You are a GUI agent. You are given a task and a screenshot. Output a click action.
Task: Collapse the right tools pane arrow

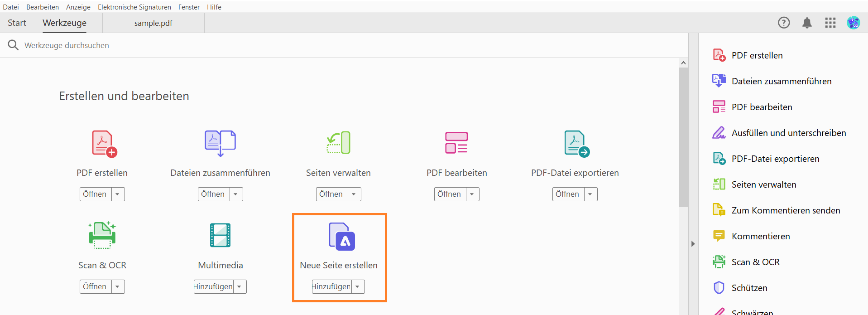693,244
